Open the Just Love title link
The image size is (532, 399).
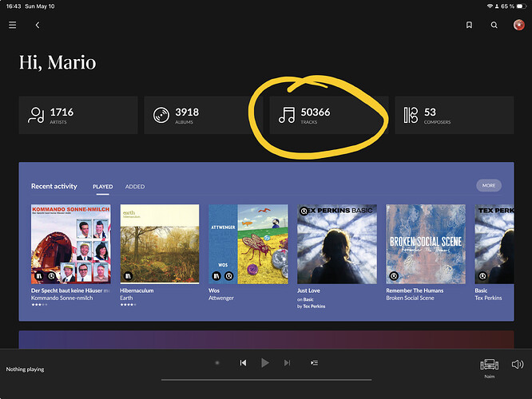click(309, 290)
